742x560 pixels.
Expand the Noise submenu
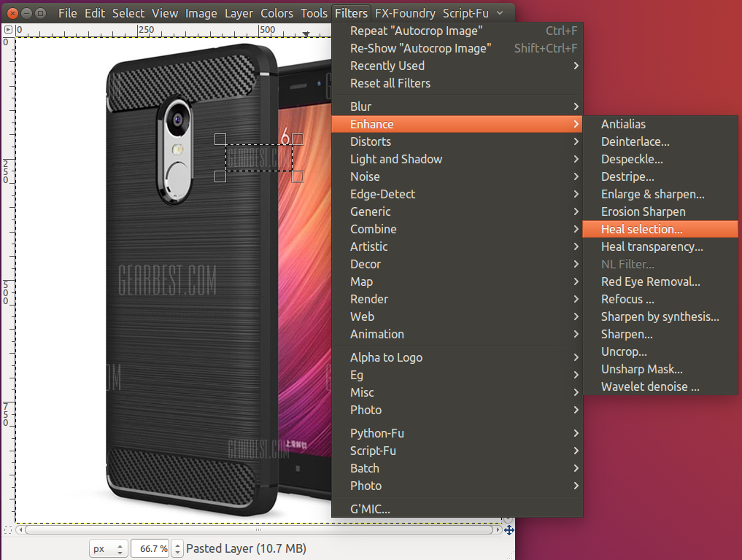457,176
